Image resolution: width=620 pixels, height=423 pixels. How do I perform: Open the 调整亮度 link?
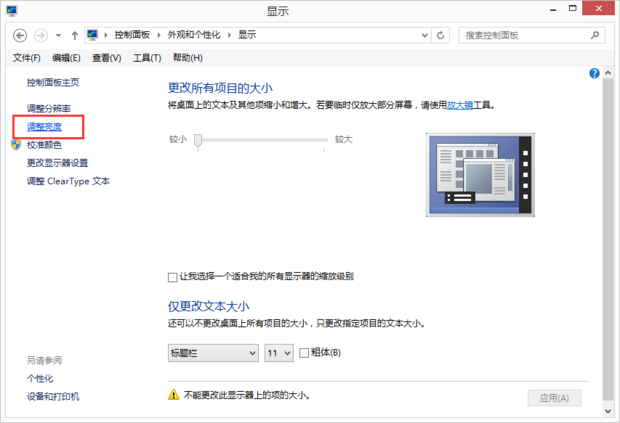(x=44, y=127)
